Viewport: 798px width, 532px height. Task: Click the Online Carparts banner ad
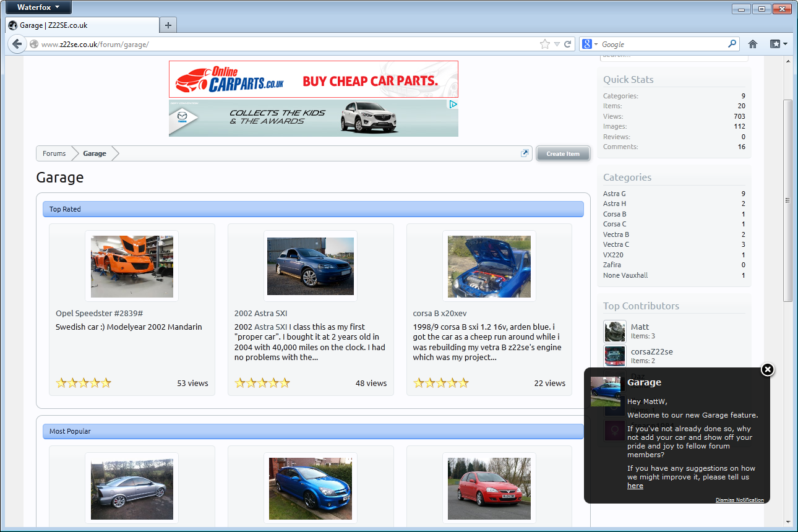314,79
